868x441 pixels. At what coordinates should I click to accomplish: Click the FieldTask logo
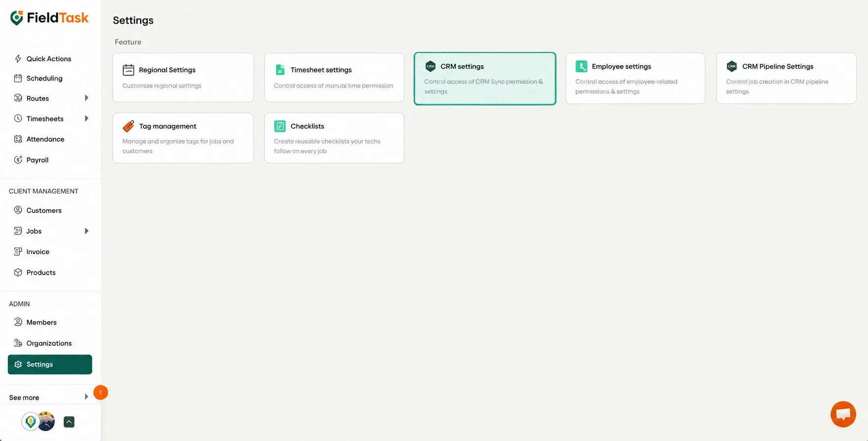(x=49, y=18)
